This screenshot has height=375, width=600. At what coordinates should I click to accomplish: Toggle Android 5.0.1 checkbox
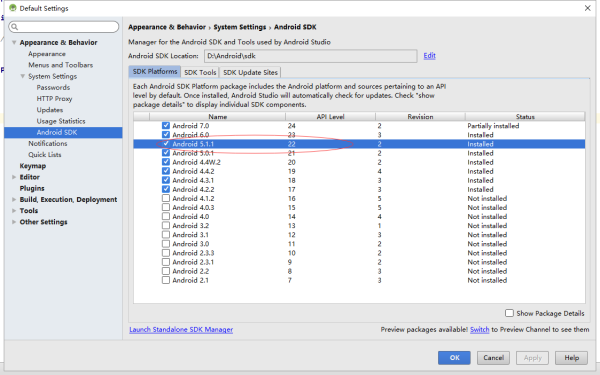(166, 153)
